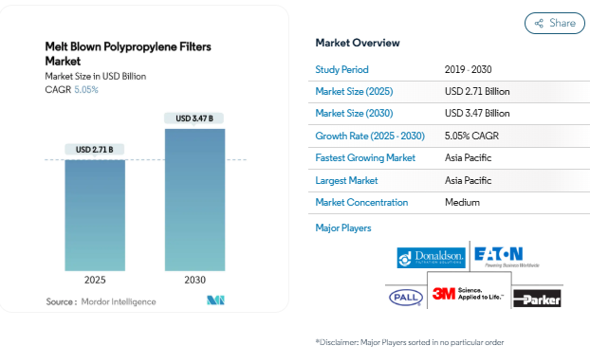Click the share network icon
590x364 pixels.
tap(539, 24)
